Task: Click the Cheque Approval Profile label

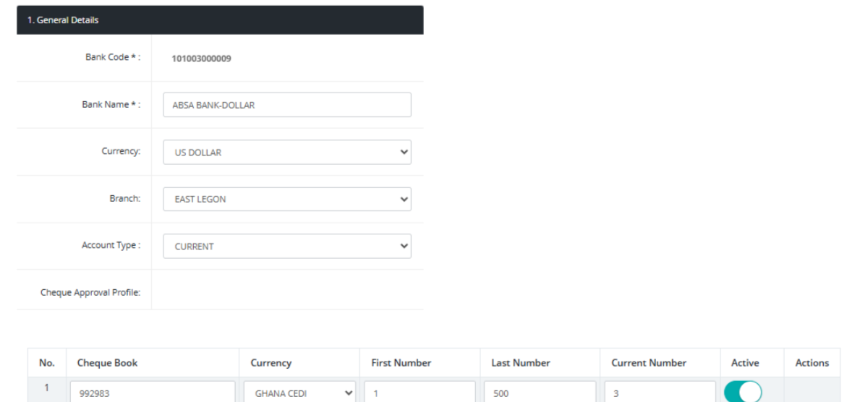Action: pos(90,293)
